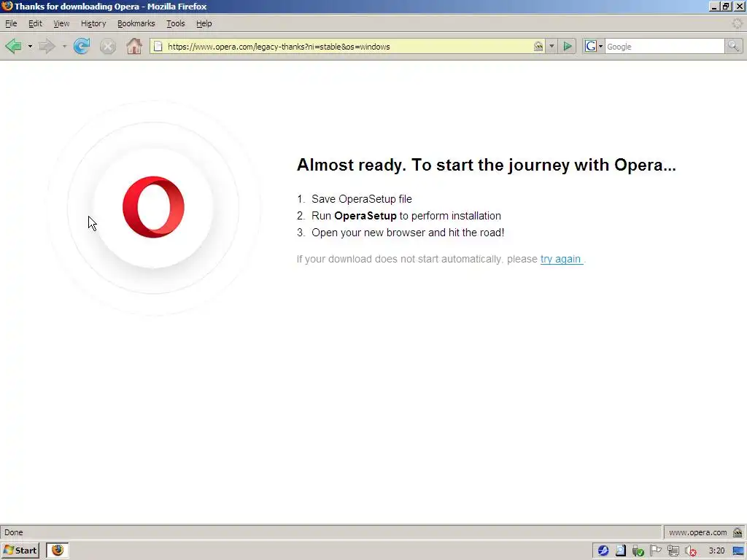
Task: Open the Help menu
Action: click(x=204, y=23)
